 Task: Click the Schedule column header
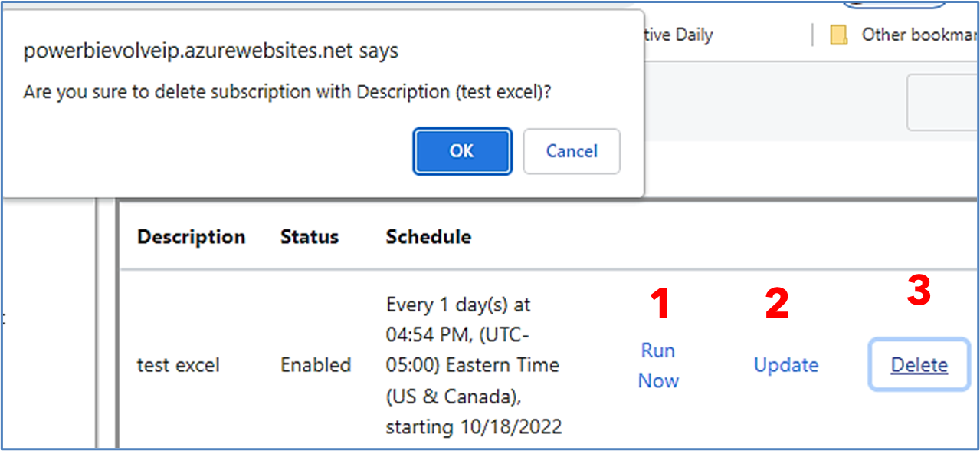tap(428, 237)
